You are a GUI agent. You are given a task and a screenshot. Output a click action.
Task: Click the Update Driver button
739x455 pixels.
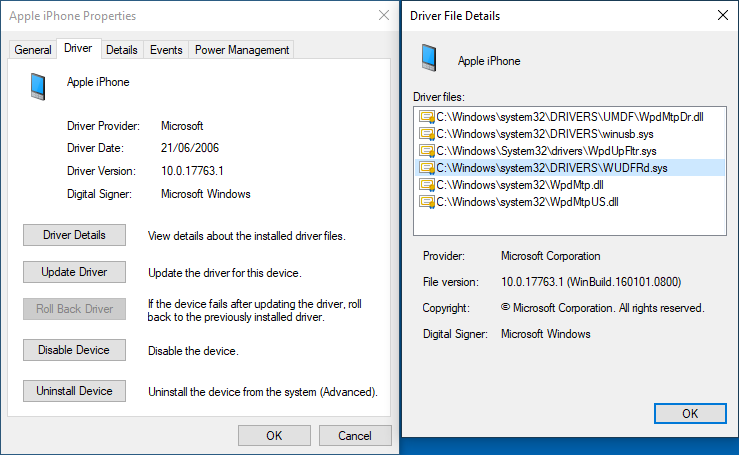[74, 272]
